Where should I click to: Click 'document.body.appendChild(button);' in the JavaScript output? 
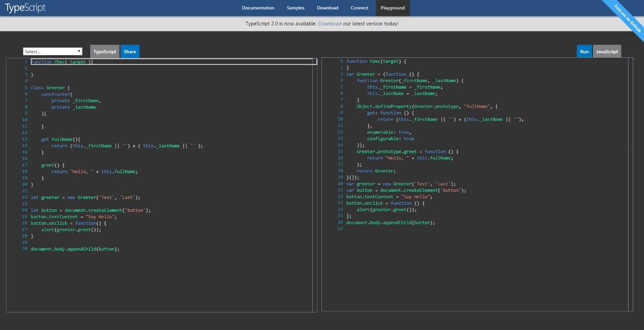tap(391, 223)
